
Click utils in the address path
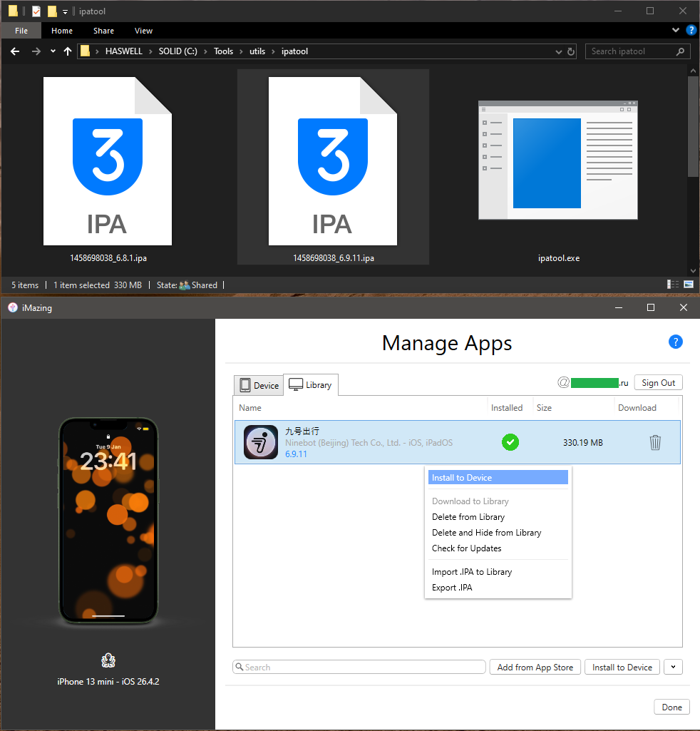257,51
